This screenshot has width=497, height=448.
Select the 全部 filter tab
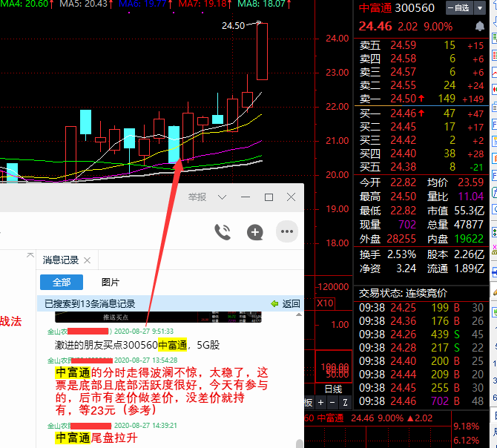coord(62,282)
